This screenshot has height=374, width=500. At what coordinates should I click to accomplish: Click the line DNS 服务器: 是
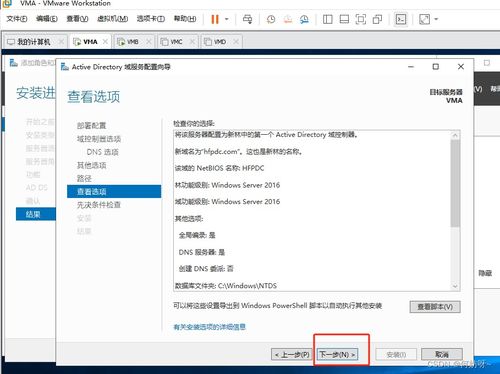pyautogui.click(x=202, y=252)
